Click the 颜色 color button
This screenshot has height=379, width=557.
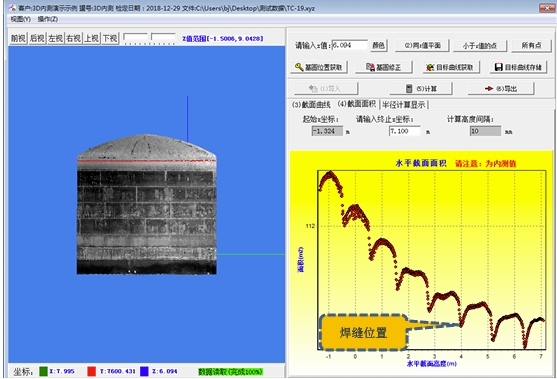click(379, 45)
